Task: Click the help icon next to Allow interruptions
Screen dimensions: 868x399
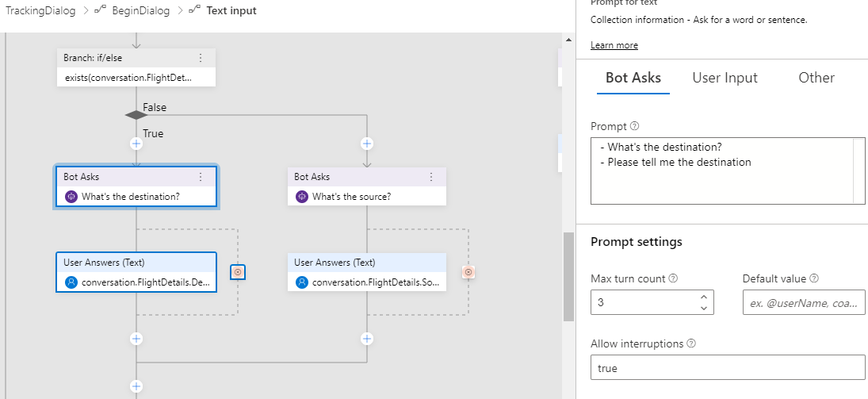Action: pyautogui.click(x=691, y=343)
